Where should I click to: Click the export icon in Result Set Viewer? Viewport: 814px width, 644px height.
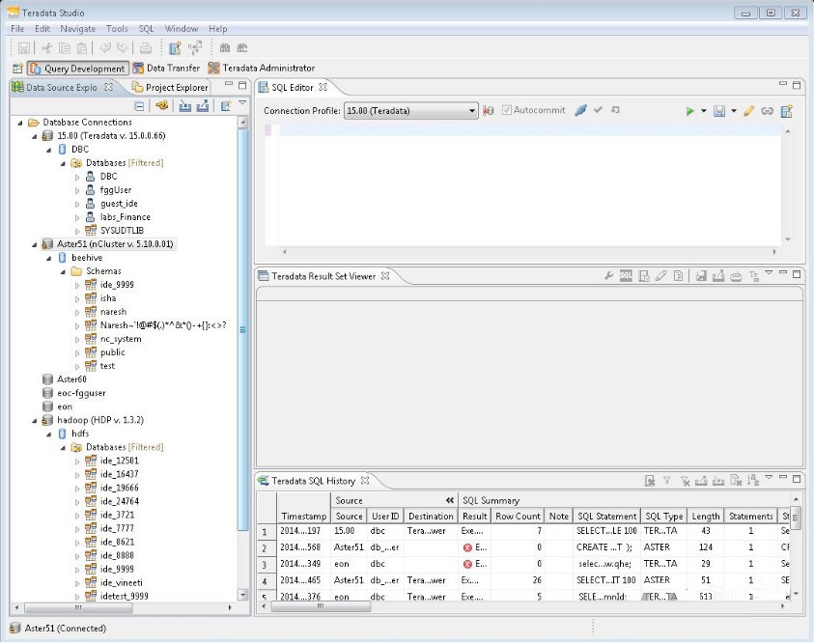[718, 275]
